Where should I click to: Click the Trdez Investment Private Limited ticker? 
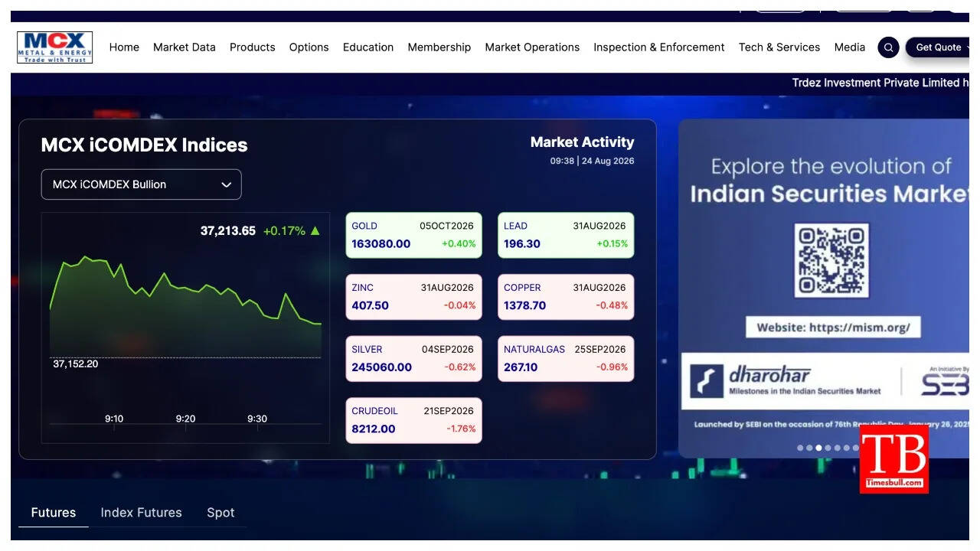[880, 83]
